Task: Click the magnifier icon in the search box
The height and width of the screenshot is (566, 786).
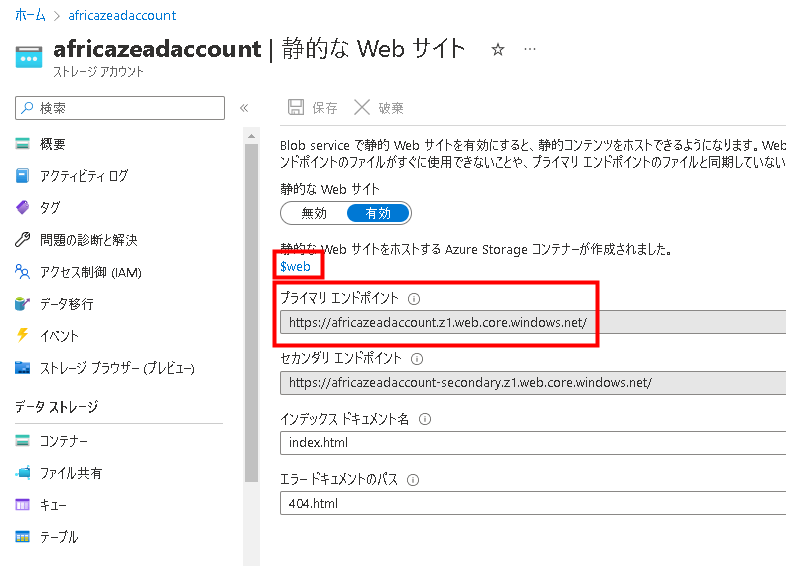Action: 27,108
